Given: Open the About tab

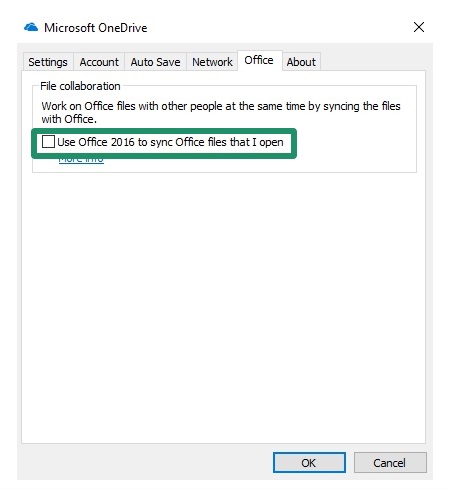Looking at the screenshot, I should pyautogui.click(x=301, y=62).
